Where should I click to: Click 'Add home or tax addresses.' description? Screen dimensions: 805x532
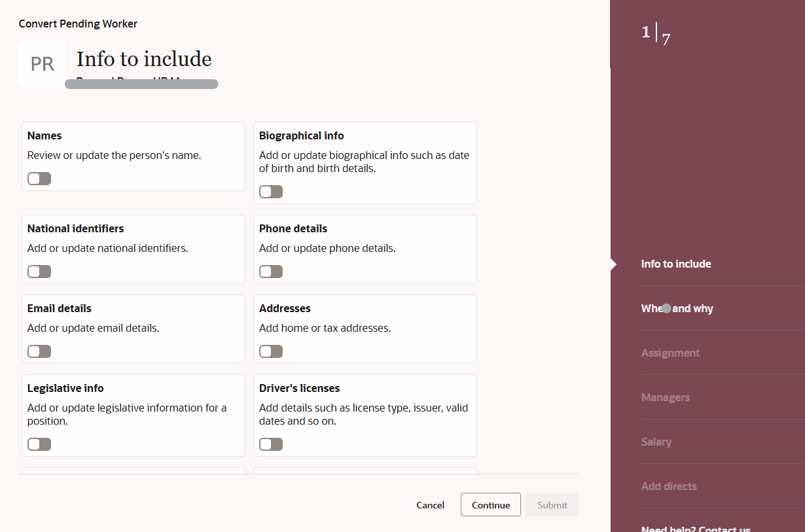point(325,328)
